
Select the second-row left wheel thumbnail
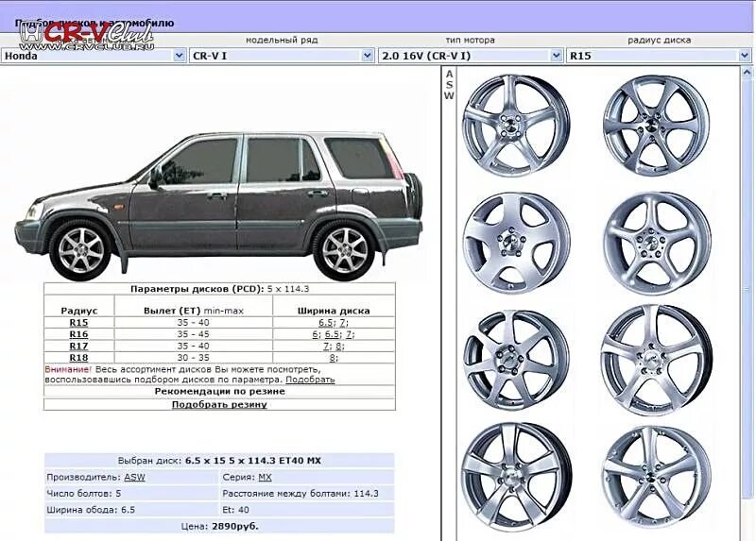pos(516,244)
